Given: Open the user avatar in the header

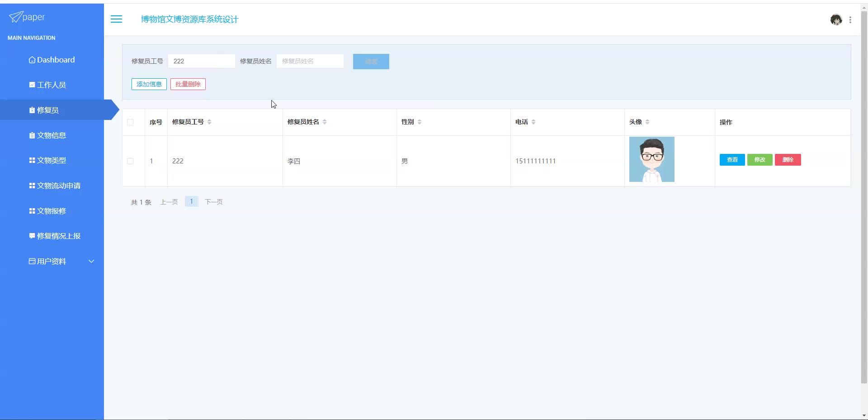Looking at the screenshot, I should point(836,19).
